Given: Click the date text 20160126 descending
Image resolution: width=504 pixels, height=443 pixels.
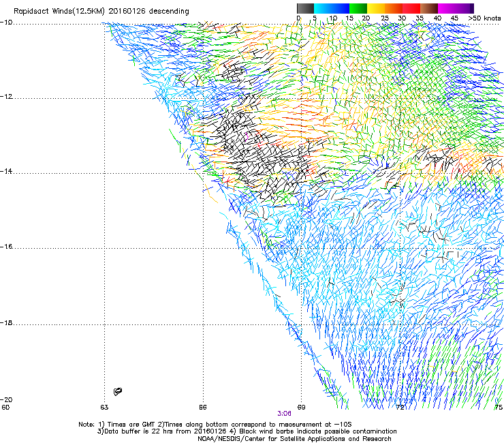Looking at the screenshot, I should 149,12.
